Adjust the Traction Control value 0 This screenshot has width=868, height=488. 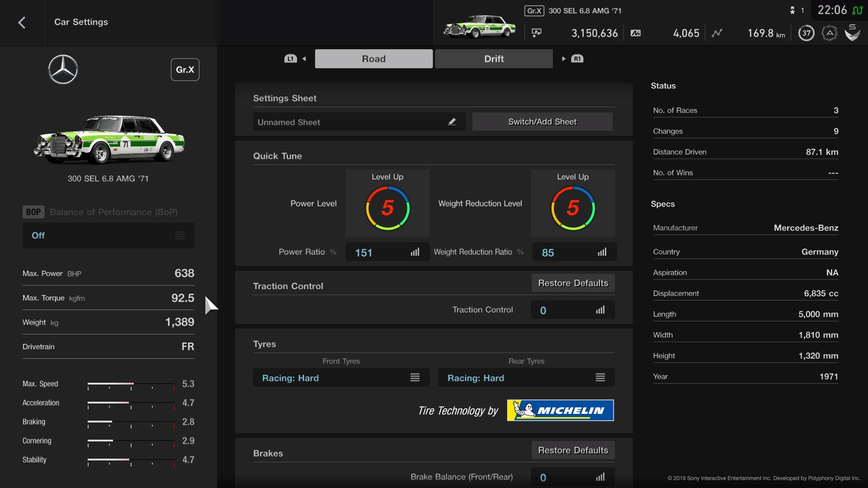573,310
